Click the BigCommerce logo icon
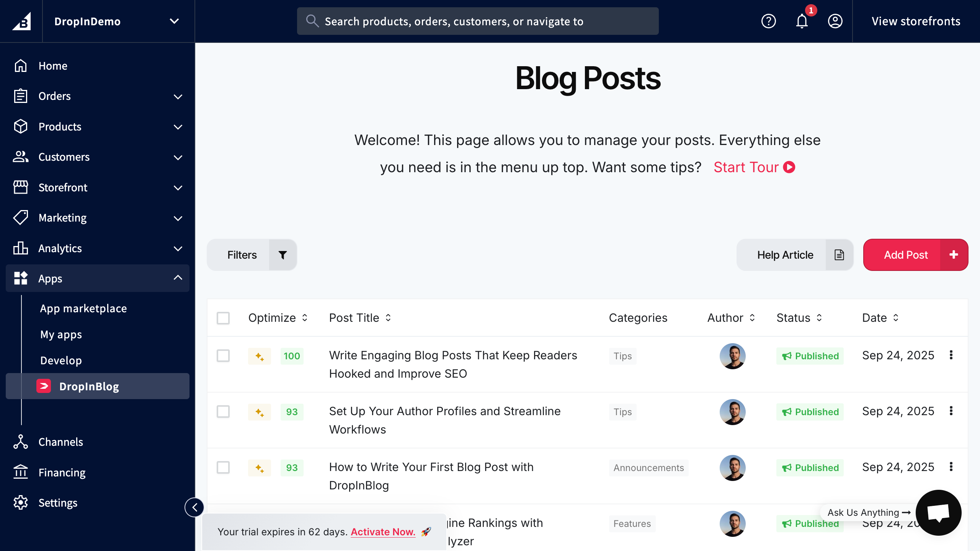 point(21,21)
